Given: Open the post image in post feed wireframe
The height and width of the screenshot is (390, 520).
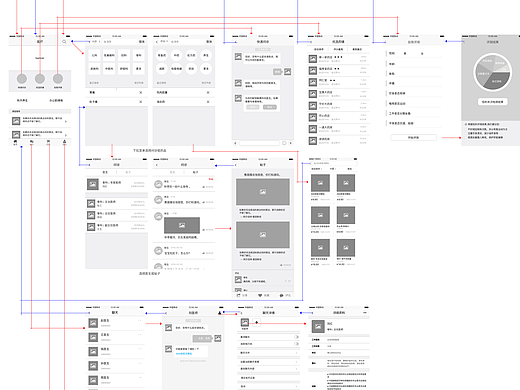Looking at the screenshot, I should click(182, 226).
